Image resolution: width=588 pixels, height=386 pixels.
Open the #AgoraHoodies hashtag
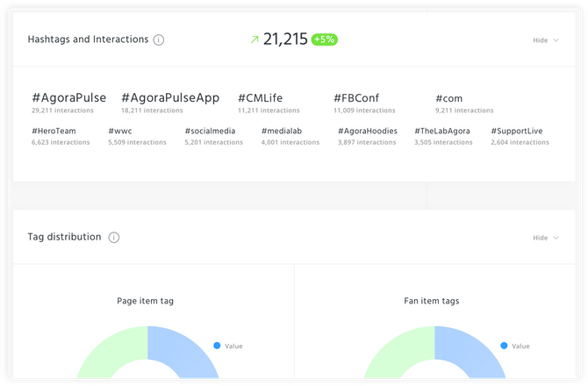pyautogui.click(x=368, y=131)
